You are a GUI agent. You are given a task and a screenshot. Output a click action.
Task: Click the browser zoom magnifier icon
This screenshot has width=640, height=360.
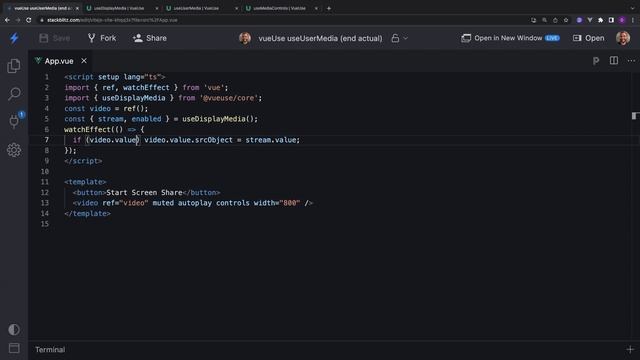point(544,20)
